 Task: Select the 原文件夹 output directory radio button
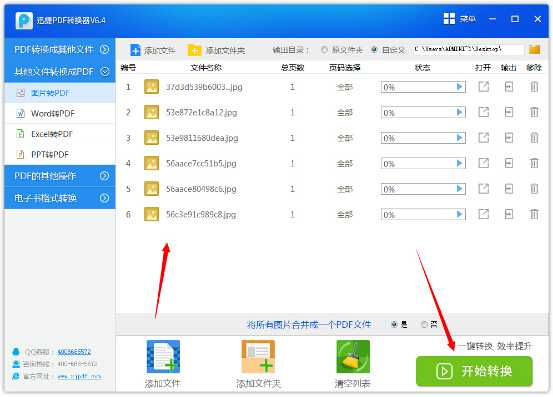tap(324, 50)
